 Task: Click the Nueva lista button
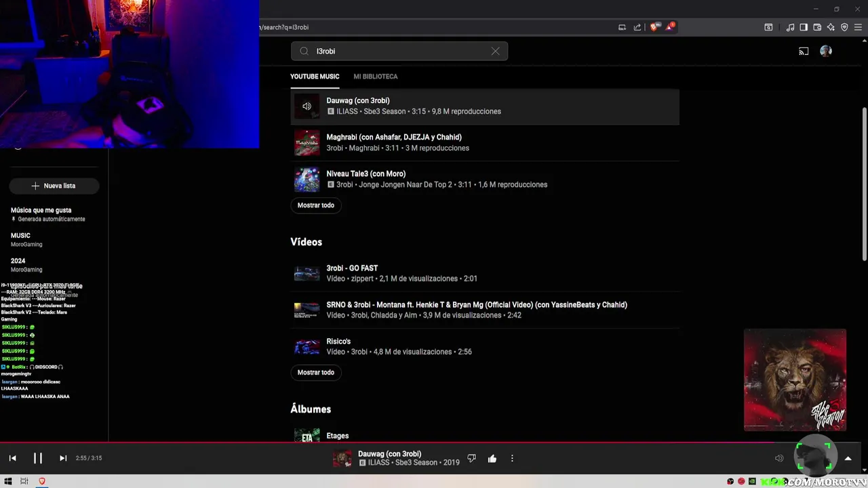[54, 186]
